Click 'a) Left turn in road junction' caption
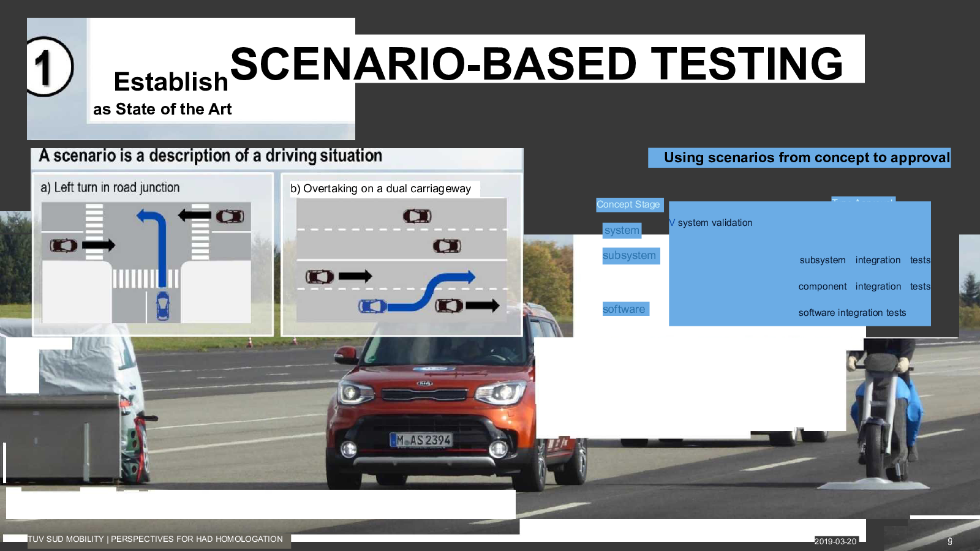Screen dimensions: 980x551 (110, 187)
